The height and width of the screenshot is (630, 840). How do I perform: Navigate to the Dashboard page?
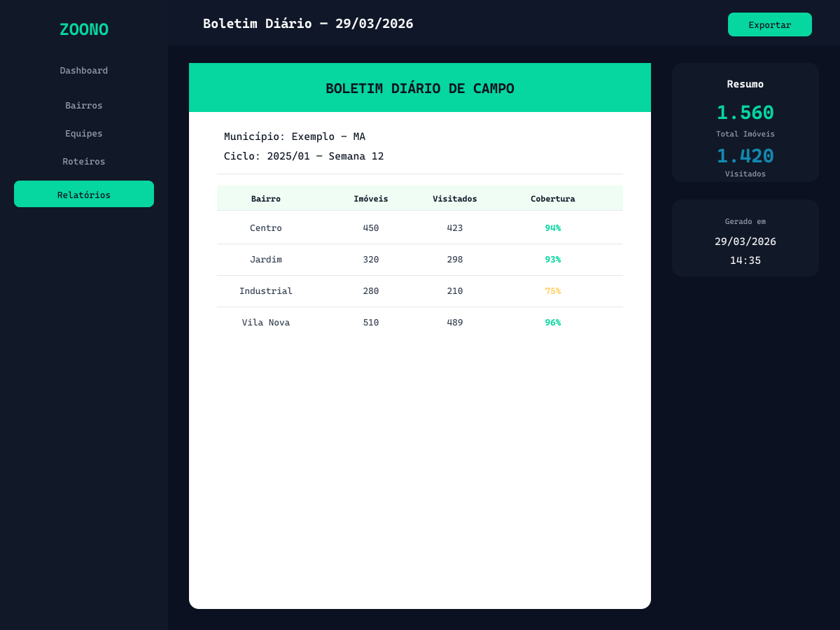tap(83, 70)
